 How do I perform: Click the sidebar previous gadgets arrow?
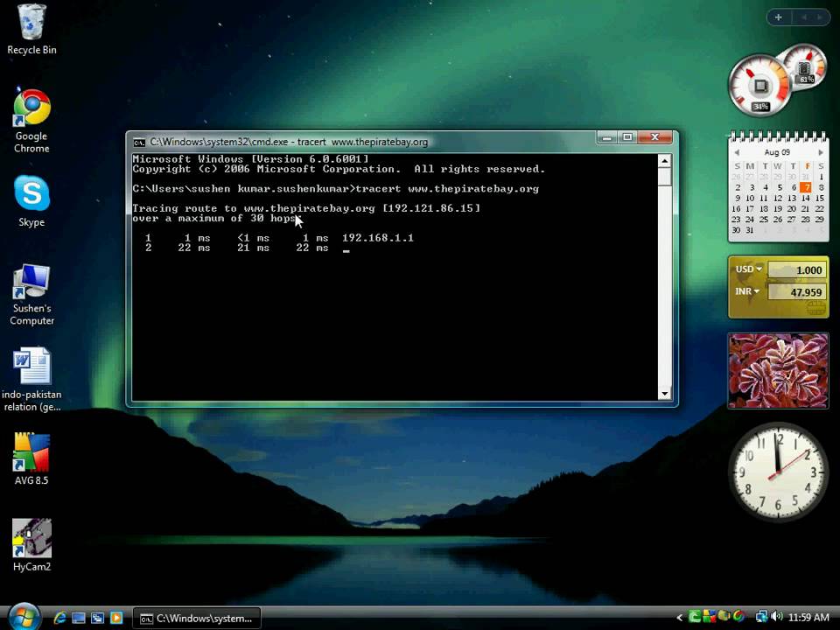[x=803, y=17]
